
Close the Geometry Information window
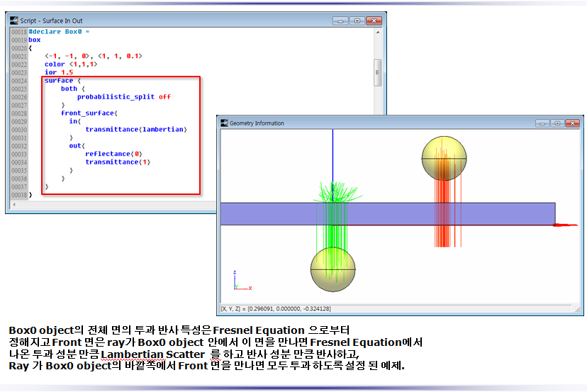coord(571,123)
